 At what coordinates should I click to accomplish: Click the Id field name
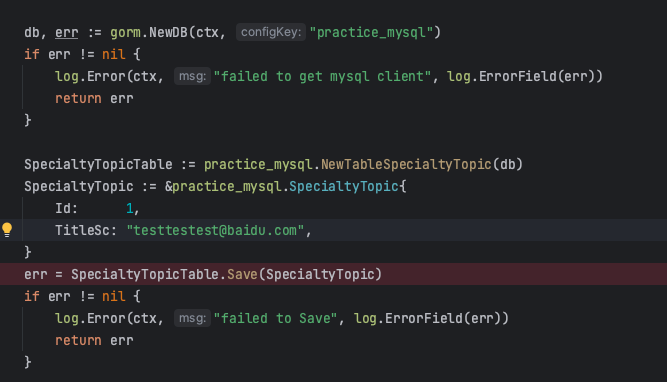[x=63, y=208]
